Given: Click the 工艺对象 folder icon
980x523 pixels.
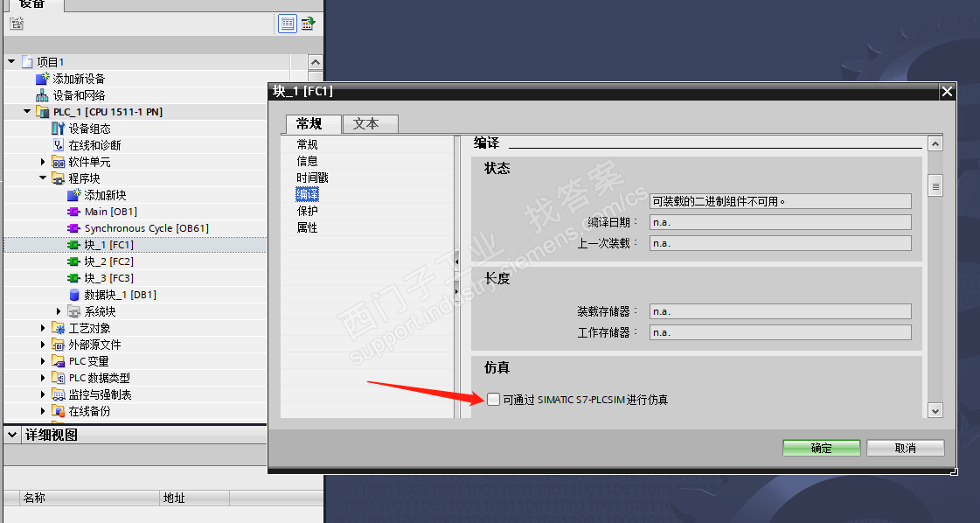Looking at the screenshot, I should coord(58,328).
